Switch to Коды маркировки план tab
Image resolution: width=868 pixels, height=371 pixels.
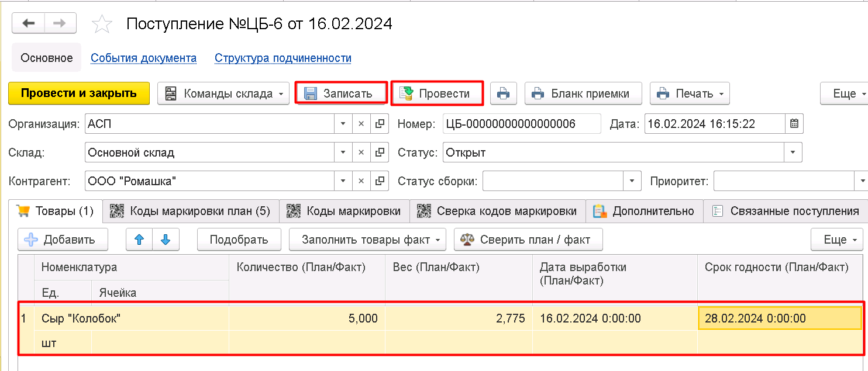[x=191, y=211]
